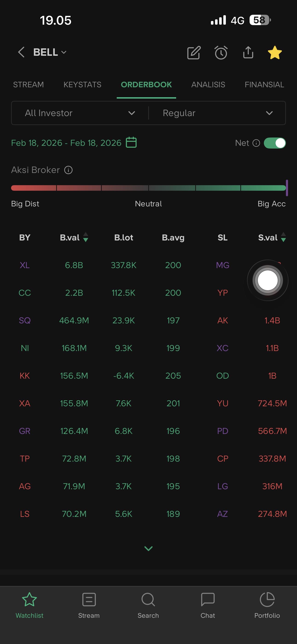Tap the share icon
The height and width of the screenshot is (644, 297).
pos(248,52)
